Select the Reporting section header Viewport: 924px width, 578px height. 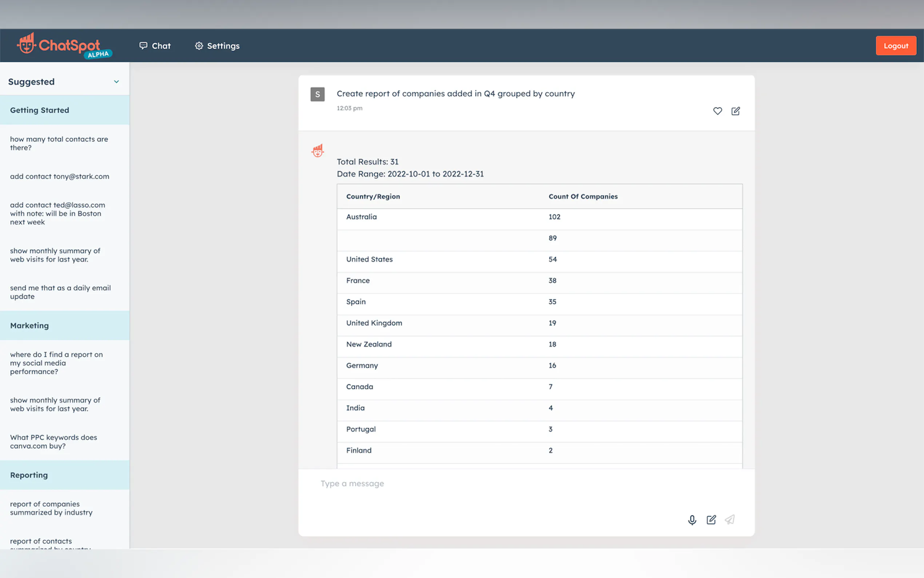point(29,475)
